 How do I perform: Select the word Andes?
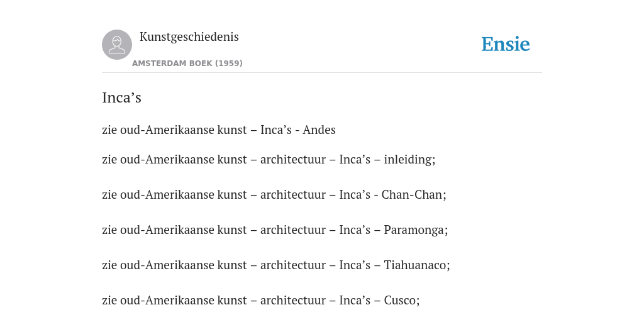click(319, 130)
